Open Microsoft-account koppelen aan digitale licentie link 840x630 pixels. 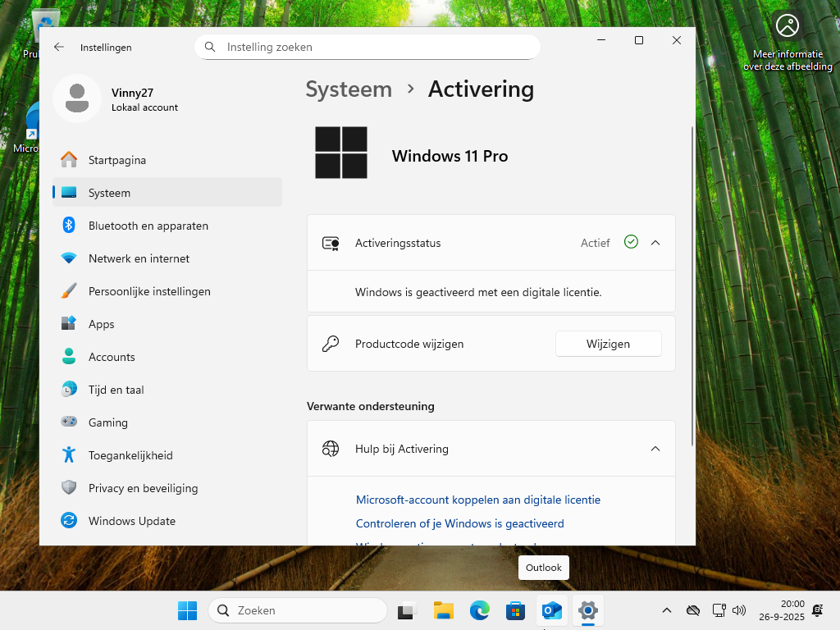click(478, 500)
